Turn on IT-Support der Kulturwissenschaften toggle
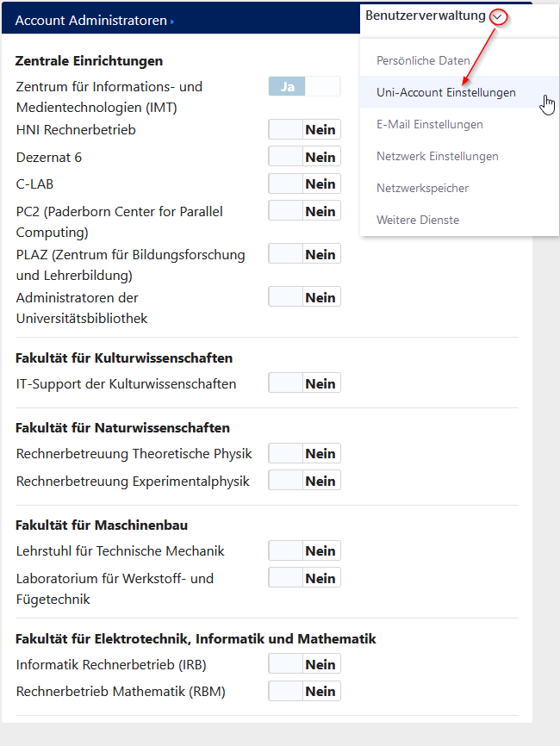560x746 pixels. (x=304, y=383)
